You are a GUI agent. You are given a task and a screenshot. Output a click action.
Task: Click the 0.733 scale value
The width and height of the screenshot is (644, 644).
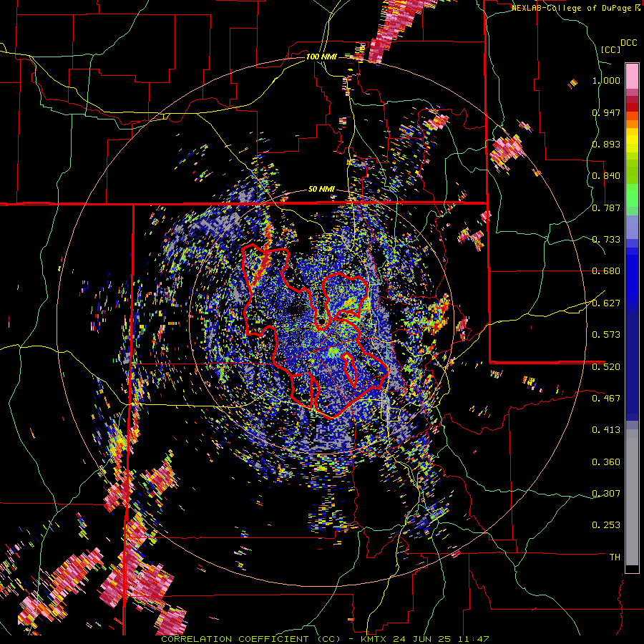[606, 240]
